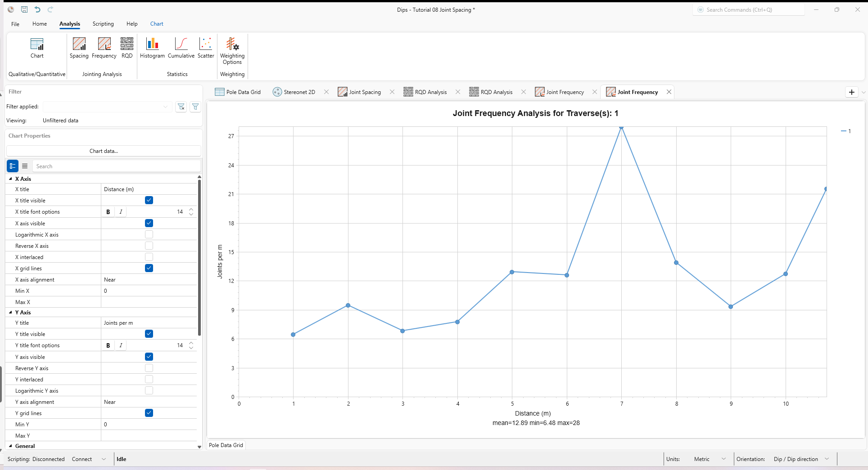This screenshot has width=868, height=470.
Task: Disable X grid lines
Action: [149, 268]
